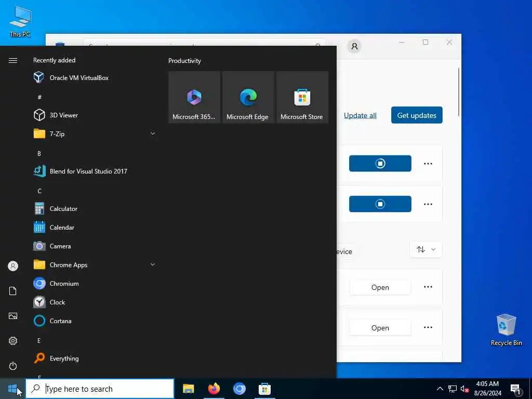Open sort dropdown in Store library
This screenshot has height=399, width=532.
pyautogui.click(x=426, y=249)
